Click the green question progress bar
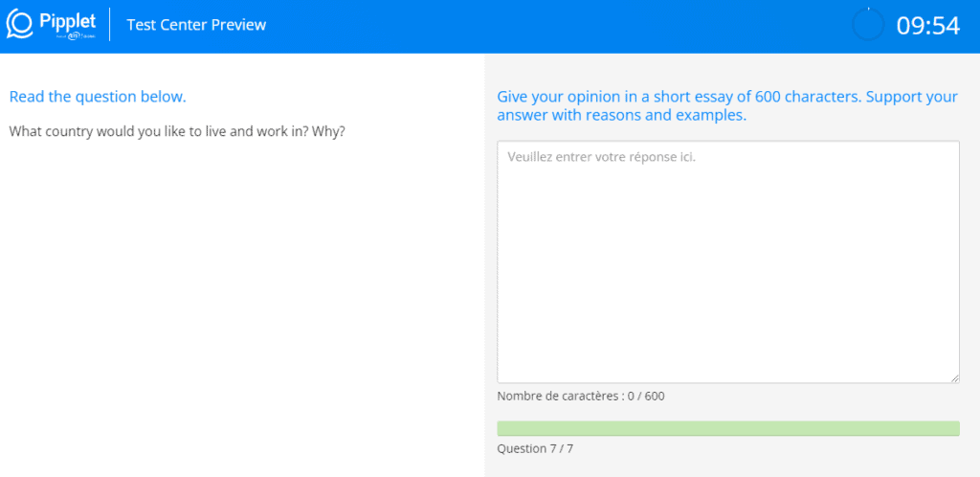Screen dimensions: 980x477 click(728, 428)
